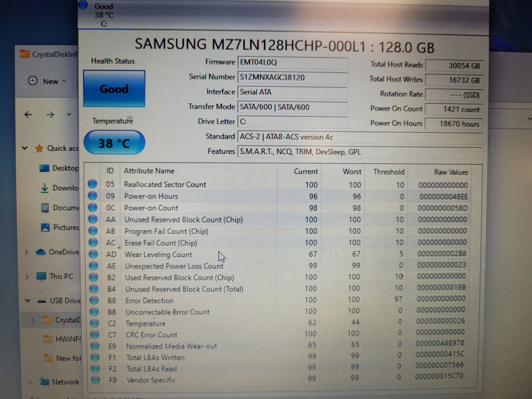Click the Network icon in Explorer sidebar

coord(44,382)
